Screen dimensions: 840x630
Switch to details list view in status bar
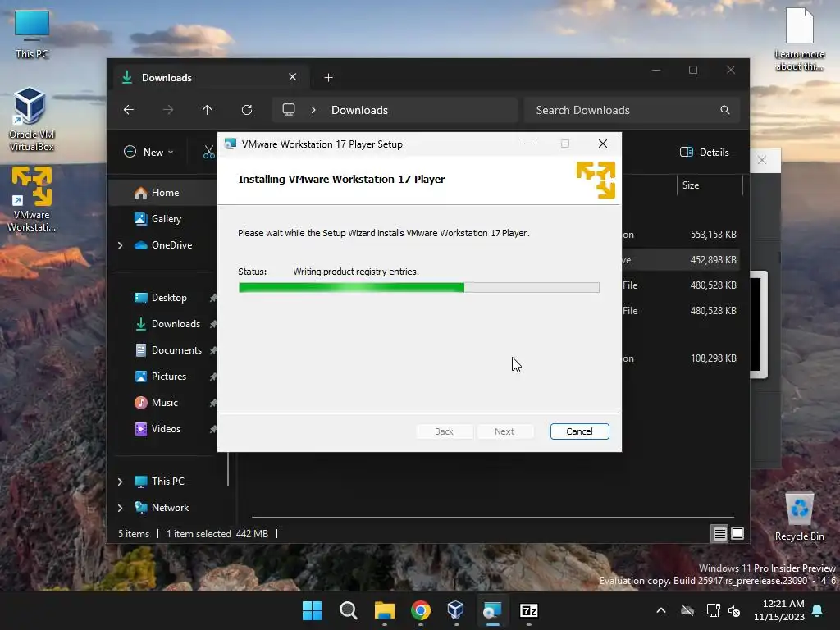[x=719, y=533]
